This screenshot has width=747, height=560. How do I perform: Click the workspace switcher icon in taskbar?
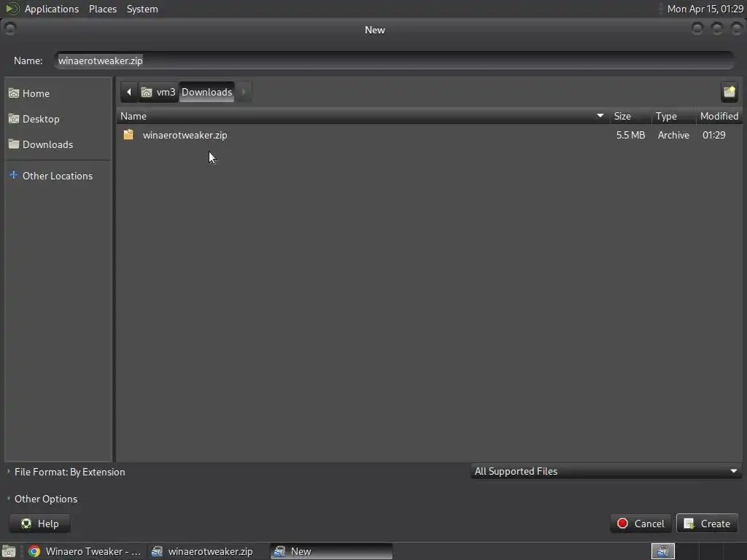tap(663, 551)
